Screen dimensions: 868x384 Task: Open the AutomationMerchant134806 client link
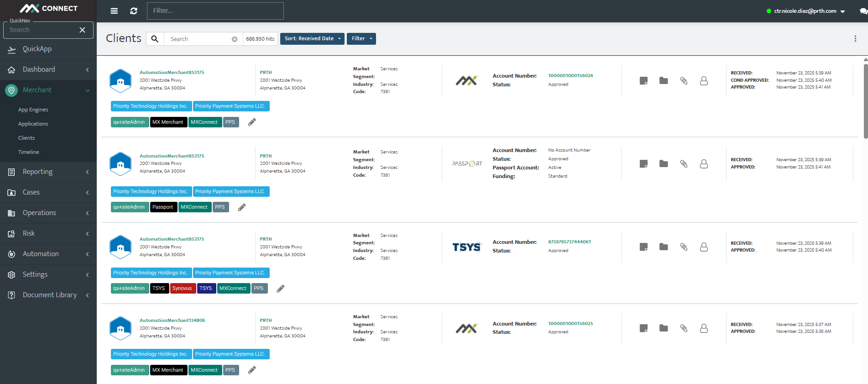172,321
